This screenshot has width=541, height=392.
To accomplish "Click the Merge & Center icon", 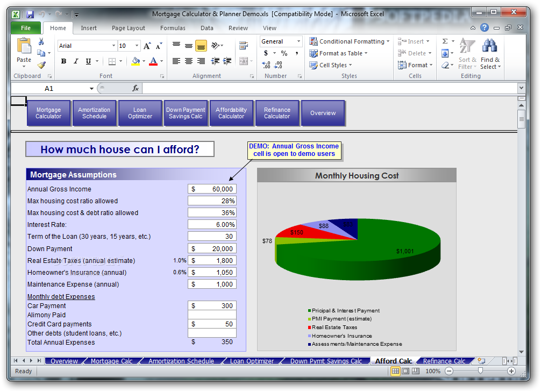I will click(x=244, y=61).
